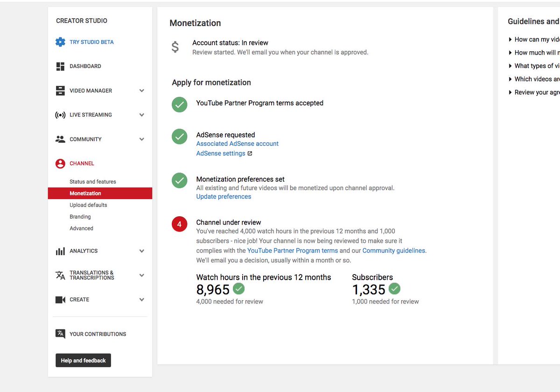Click the Community people icon
Screen dimensions: 560x392
(60, 139)
